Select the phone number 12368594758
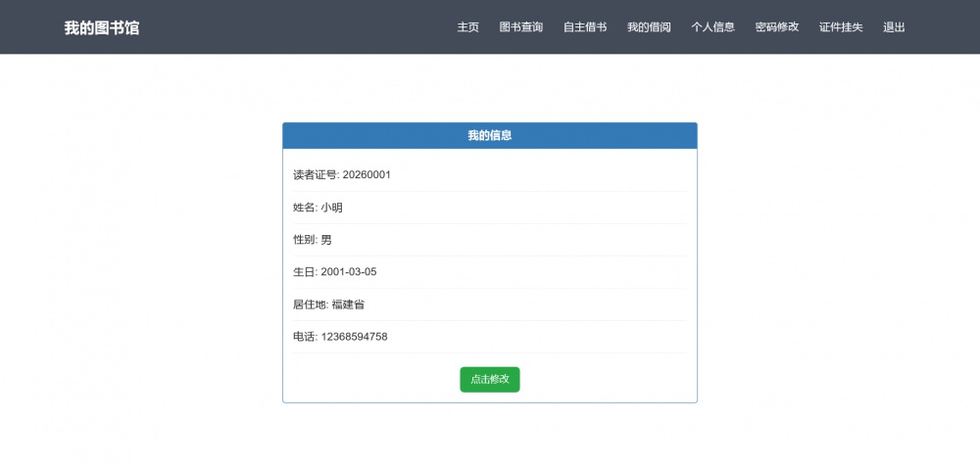Viewport: 980px width, 468px height. pyautogui.click(x=354, y=337)
